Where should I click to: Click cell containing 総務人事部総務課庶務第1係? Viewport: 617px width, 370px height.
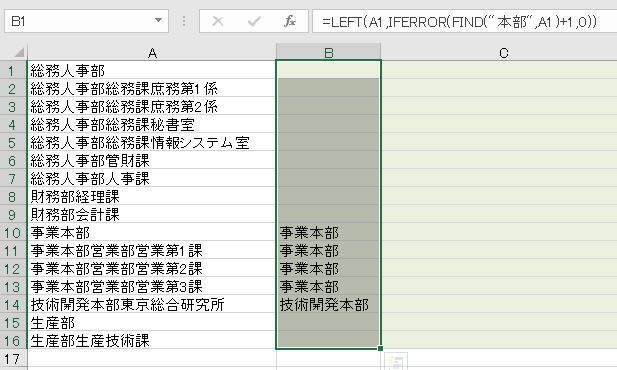coord(152,89)
